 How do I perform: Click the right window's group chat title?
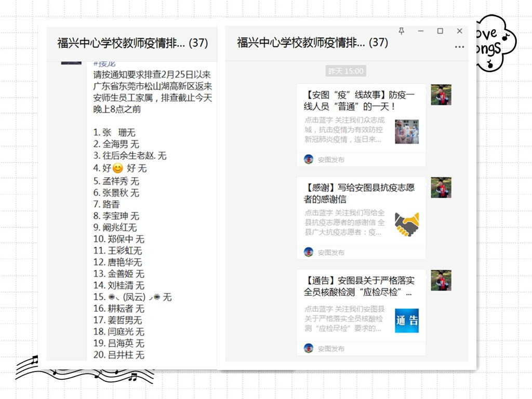click(x=312, y=43)
